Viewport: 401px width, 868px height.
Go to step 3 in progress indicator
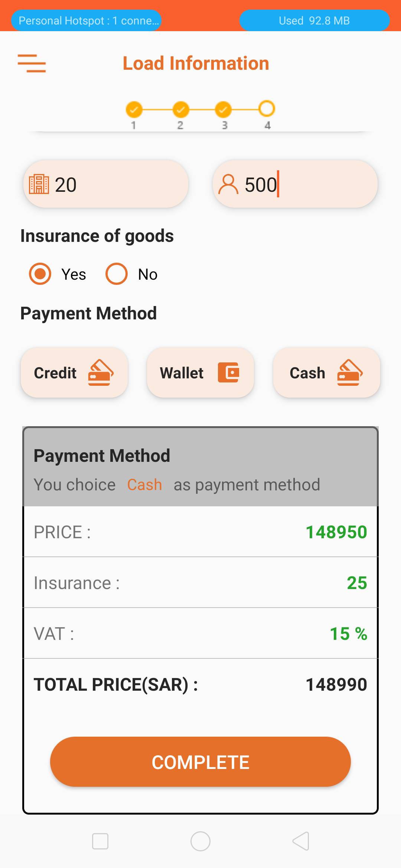223,109
